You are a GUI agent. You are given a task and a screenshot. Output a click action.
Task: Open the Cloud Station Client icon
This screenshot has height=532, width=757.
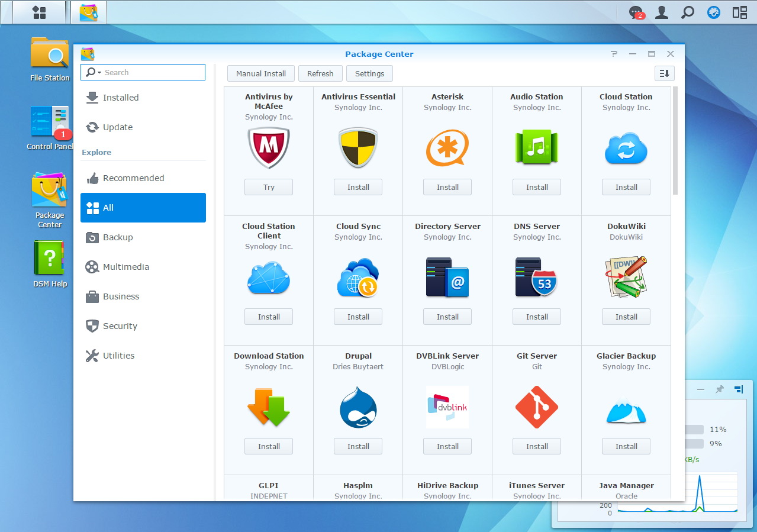tap(269, 278)
